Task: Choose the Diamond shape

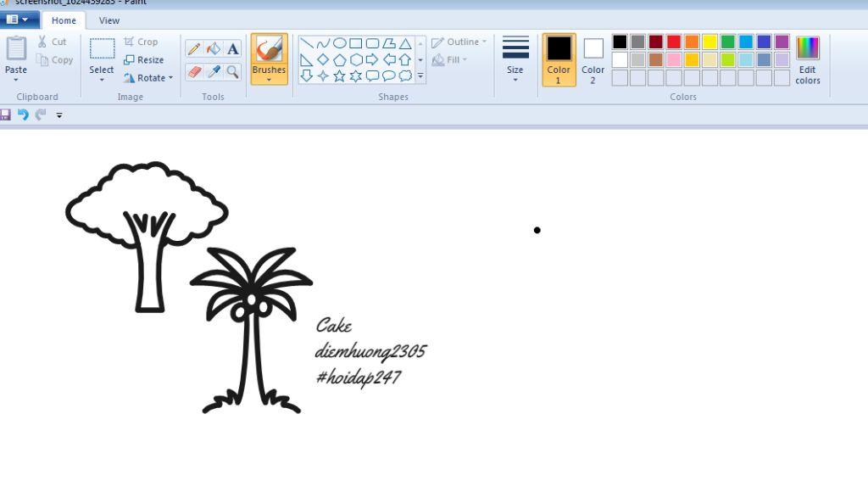Action: (x=323, y=59)
